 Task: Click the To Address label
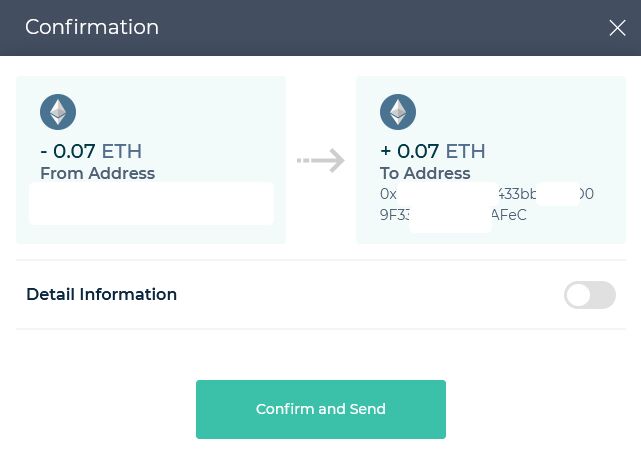coord(425,173)
